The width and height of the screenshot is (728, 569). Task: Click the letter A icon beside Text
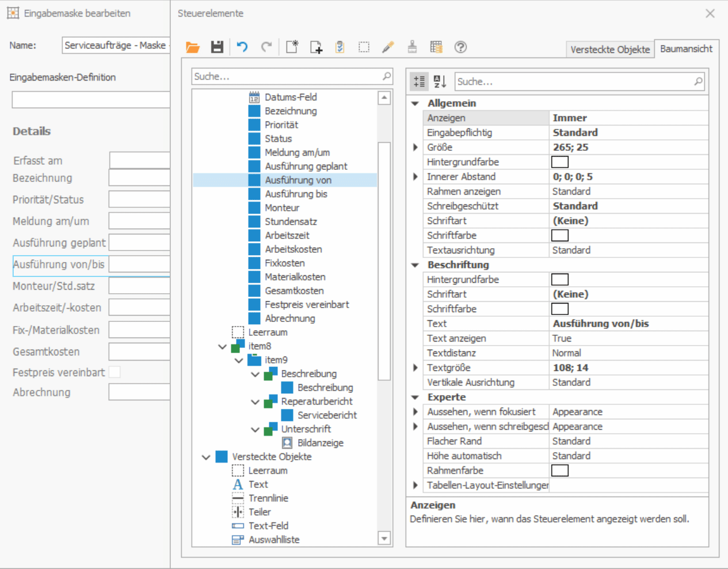238,484
